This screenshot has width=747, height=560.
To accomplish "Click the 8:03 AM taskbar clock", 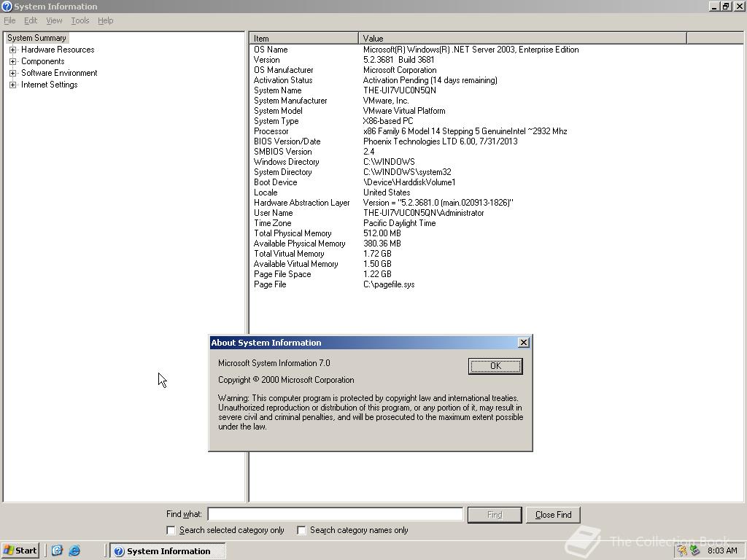I will pyautogui.click(x=722, y=551).
